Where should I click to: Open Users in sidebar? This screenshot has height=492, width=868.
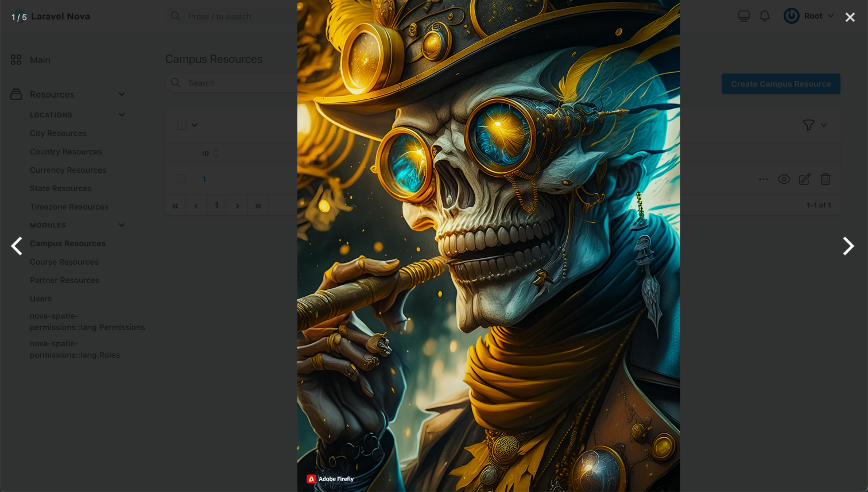click(x=41, y=299)
